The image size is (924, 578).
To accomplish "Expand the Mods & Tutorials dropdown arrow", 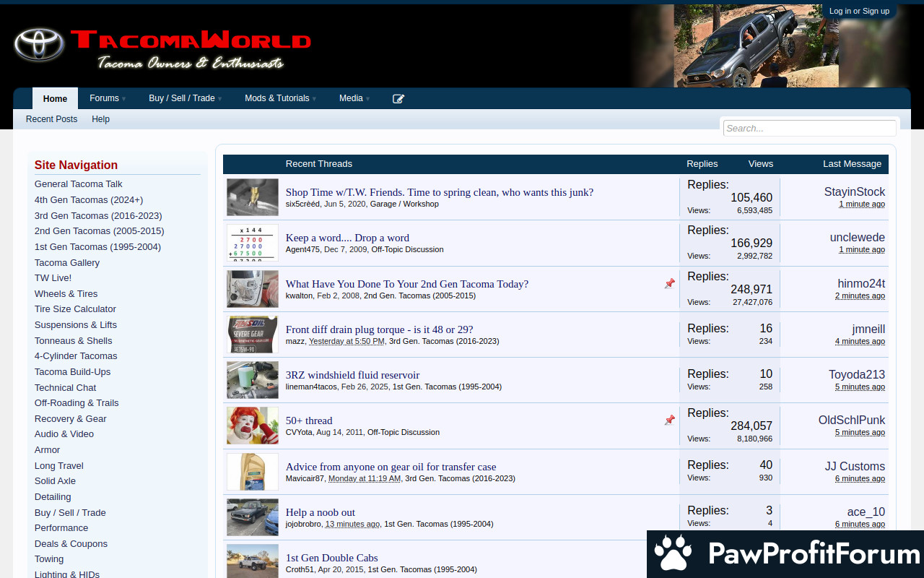I will tap(314, 99).
